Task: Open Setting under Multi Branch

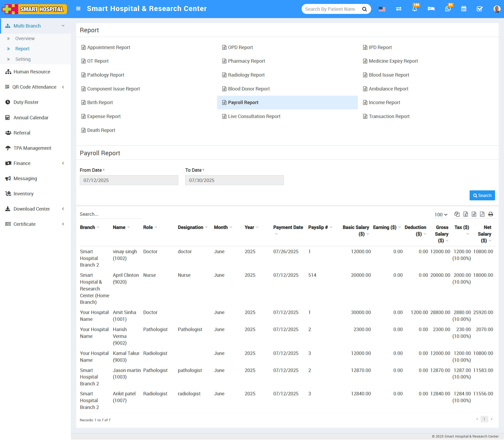Action: point(23,59)
